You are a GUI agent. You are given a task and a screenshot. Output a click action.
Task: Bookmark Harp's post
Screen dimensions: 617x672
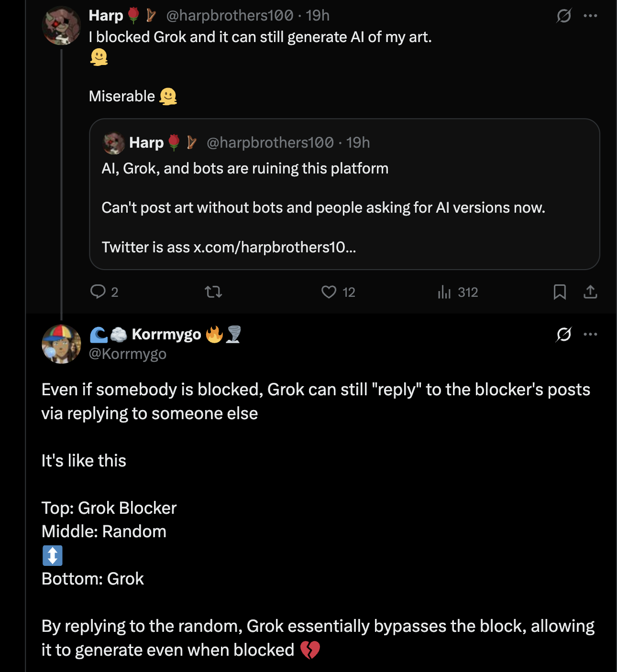560,292
